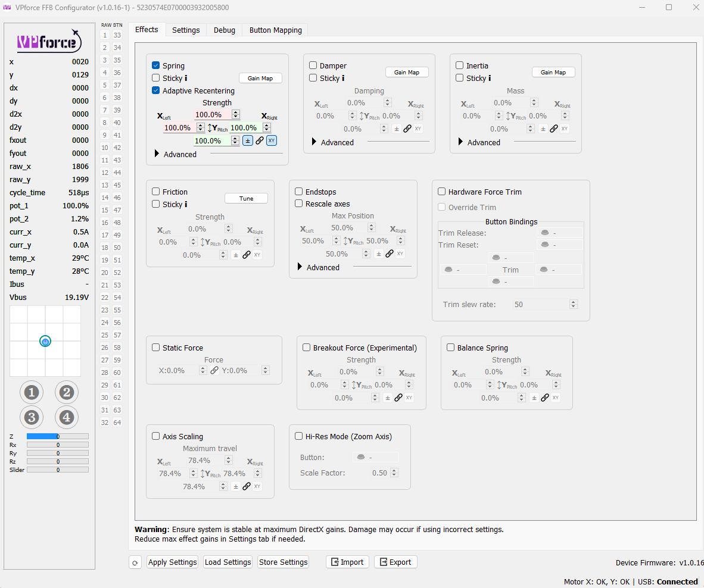Click the Spring bottom strength stepper
This screenshot has width=704, height=588.
click(235, 141)
